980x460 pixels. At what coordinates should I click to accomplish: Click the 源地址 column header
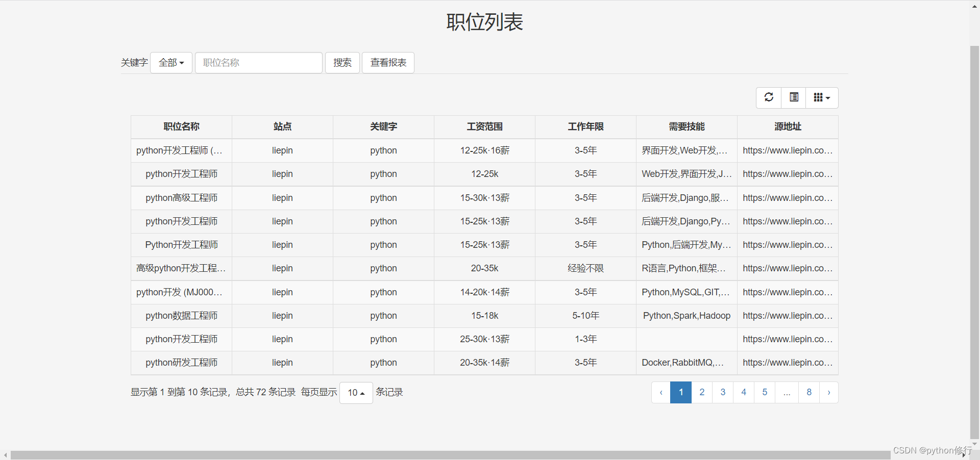pos(788,127)
